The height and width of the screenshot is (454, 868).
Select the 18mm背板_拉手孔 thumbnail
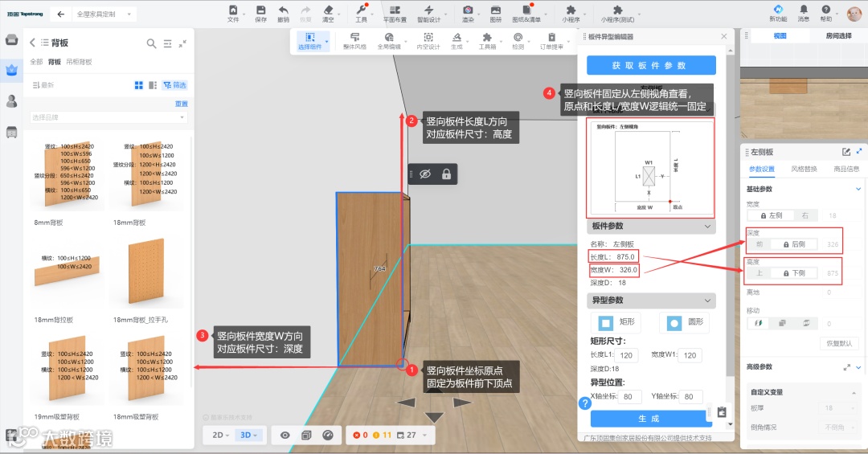tap(147, 272)
